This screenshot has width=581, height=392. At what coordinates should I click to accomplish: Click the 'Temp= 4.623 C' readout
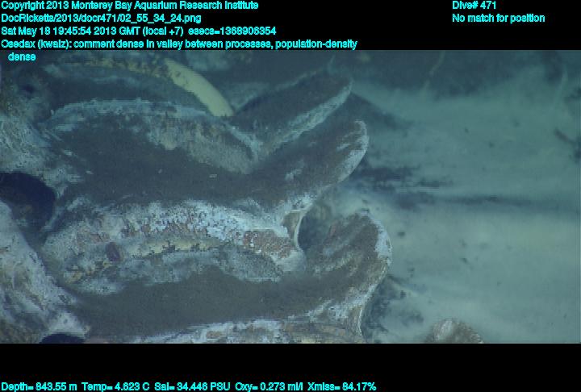(115, 387)
